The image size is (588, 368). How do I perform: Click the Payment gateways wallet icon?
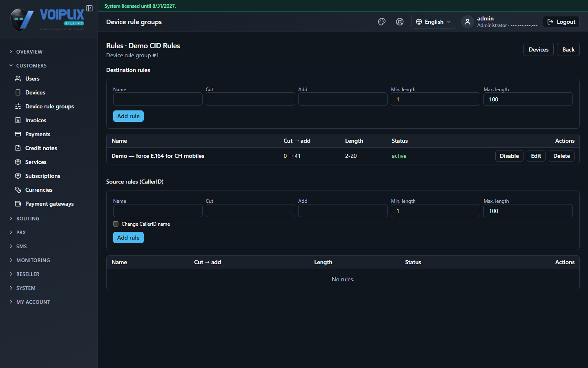click(18, 204)
